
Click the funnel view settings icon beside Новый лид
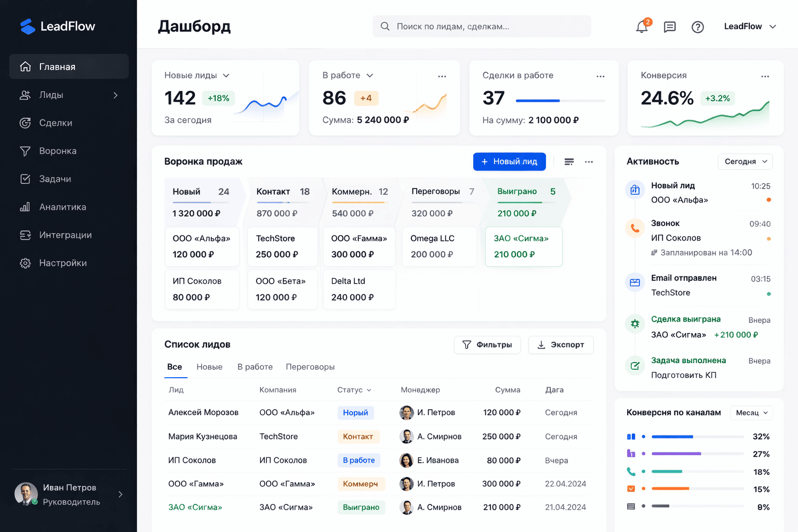point(569,162)
